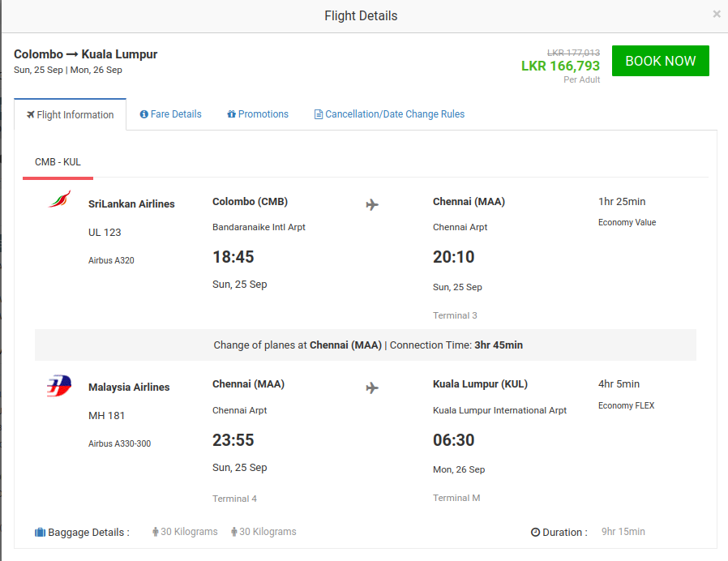Click the Airbus A330-300 aircraft text

119,443
